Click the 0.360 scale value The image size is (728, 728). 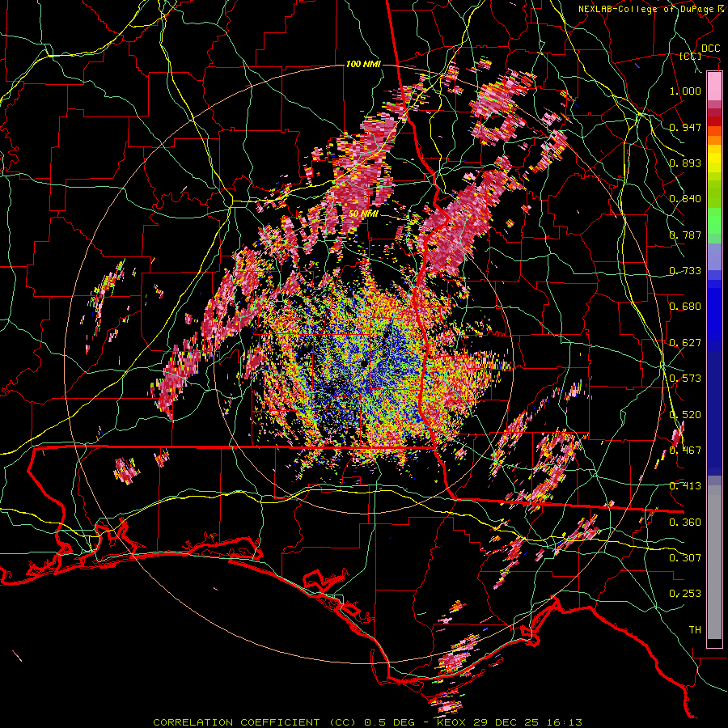[685, 523]
